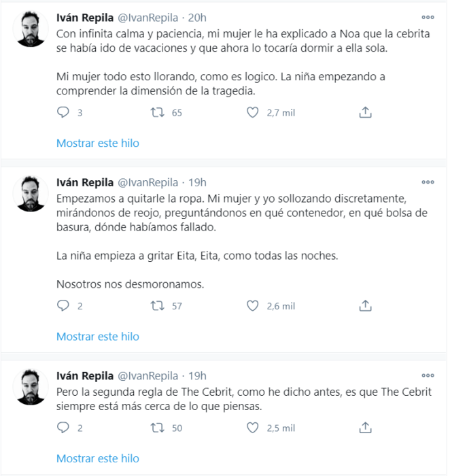Image resolution: width=450 pixels, height=476 pixels.
Task: Like the tweet with 2,7 mil likes
Action: coord(252,113)
